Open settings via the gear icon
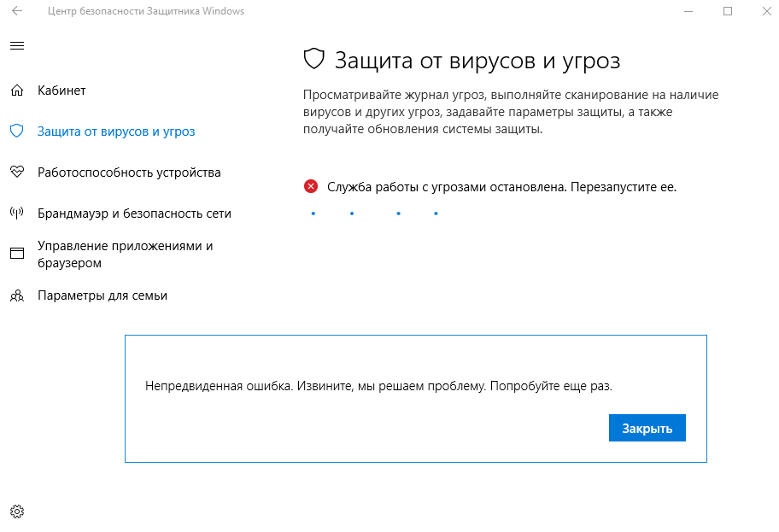The image size is (779, 532). click(x=17, y=512)
